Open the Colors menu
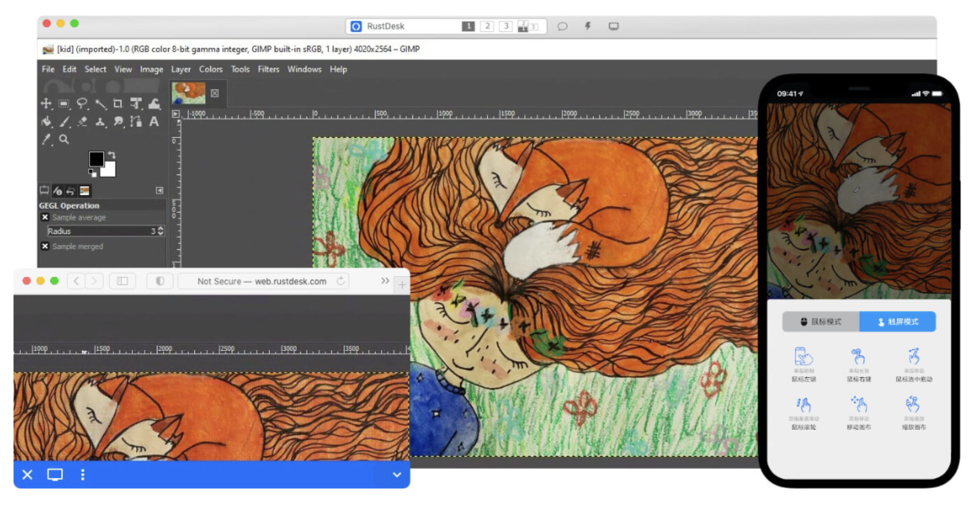 pos(211,69)
